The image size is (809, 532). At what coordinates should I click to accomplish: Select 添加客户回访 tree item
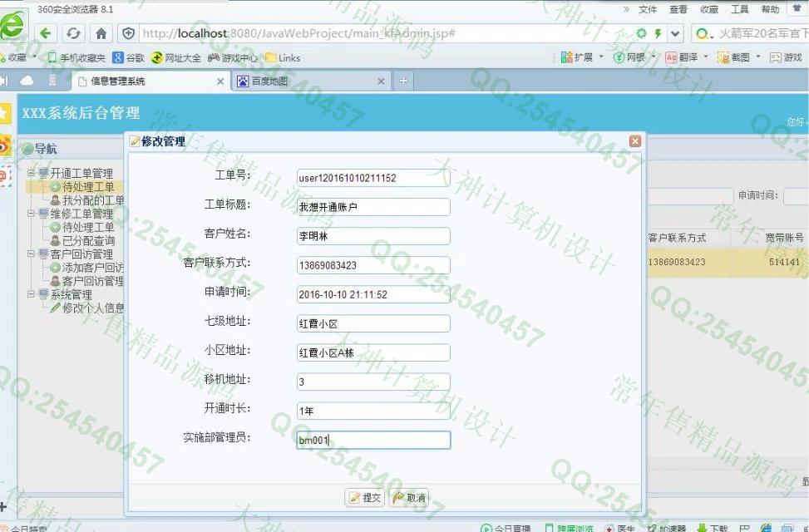(x=87, y=268)
